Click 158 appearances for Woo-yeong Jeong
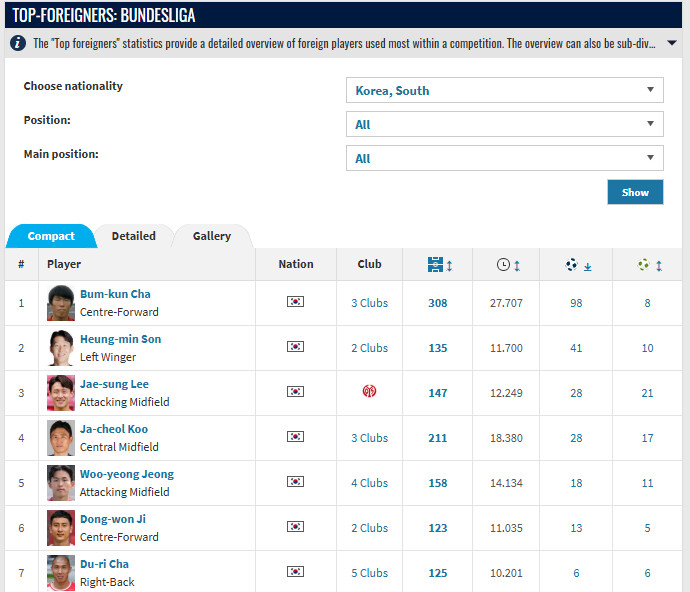 [438, 483]
